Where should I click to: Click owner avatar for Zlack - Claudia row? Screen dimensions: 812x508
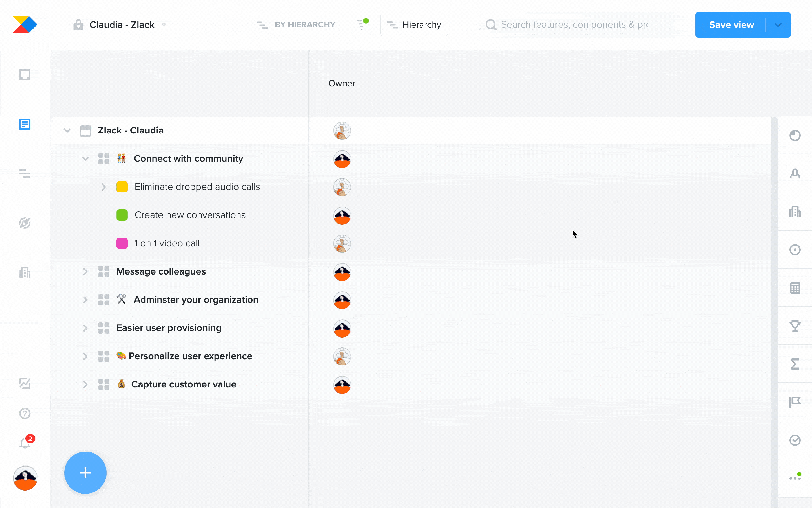point(342,131)
